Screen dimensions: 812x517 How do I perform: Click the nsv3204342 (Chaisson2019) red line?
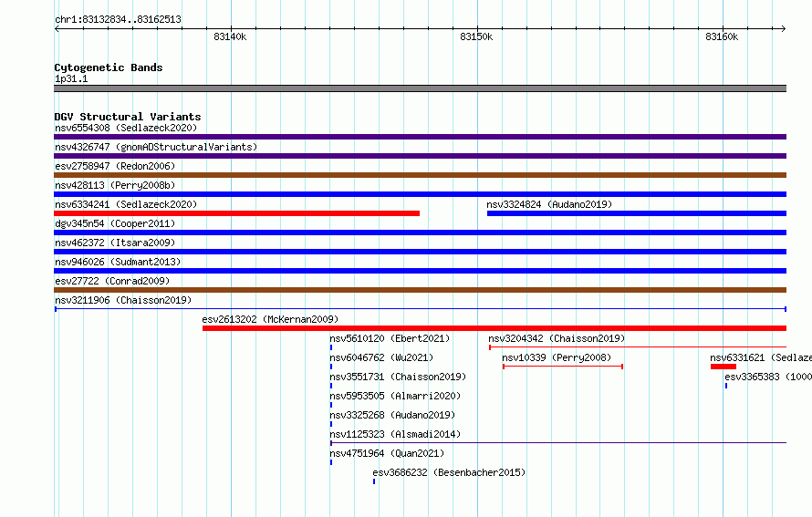(x=638, y=347)
